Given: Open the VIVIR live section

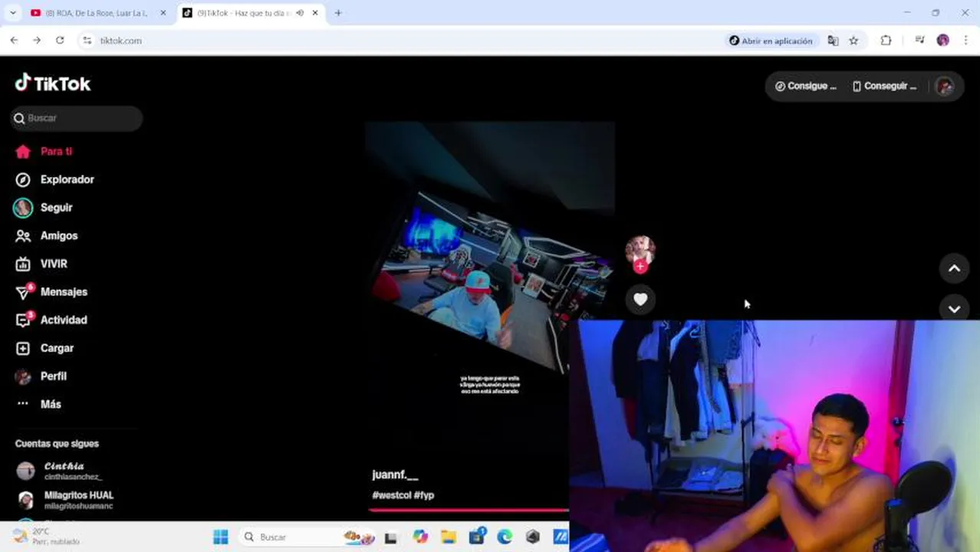Looking at the screenshot, I should click(41, 264).
